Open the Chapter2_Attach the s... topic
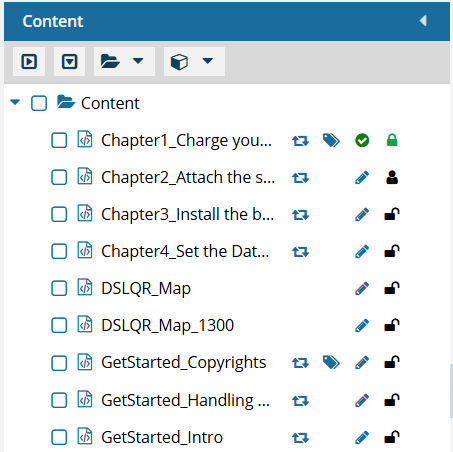 click(188, 177)
